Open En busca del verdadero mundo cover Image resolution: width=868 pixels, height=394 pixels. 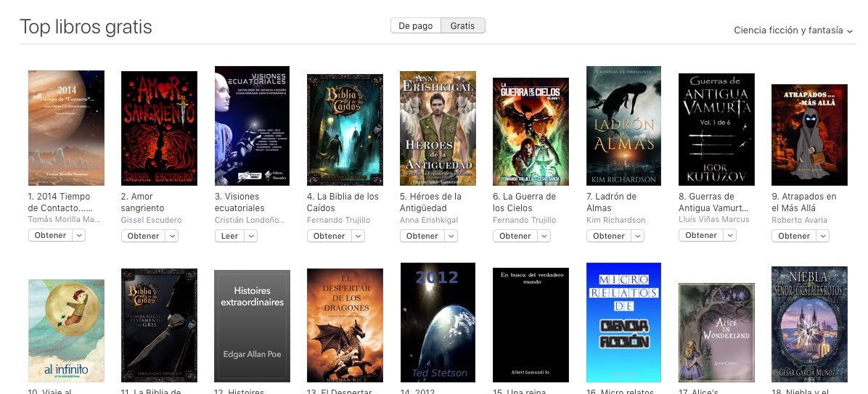531,325
